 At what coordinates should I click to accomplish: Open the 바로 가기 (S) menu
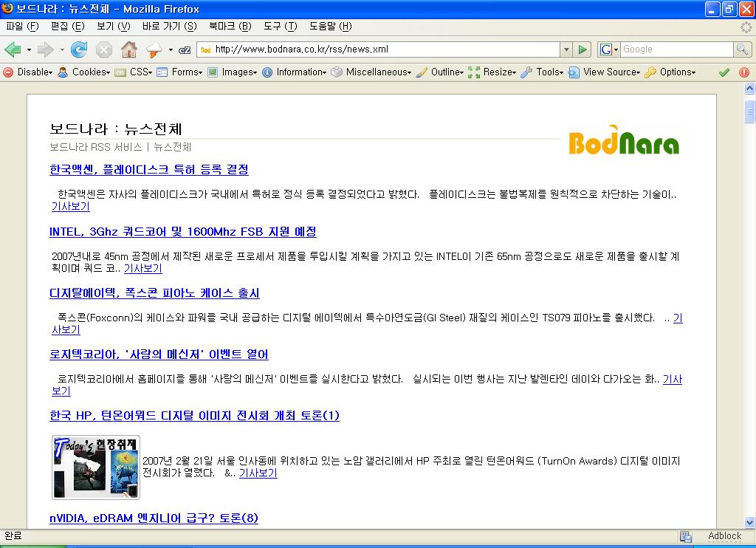tap(170, 27)
